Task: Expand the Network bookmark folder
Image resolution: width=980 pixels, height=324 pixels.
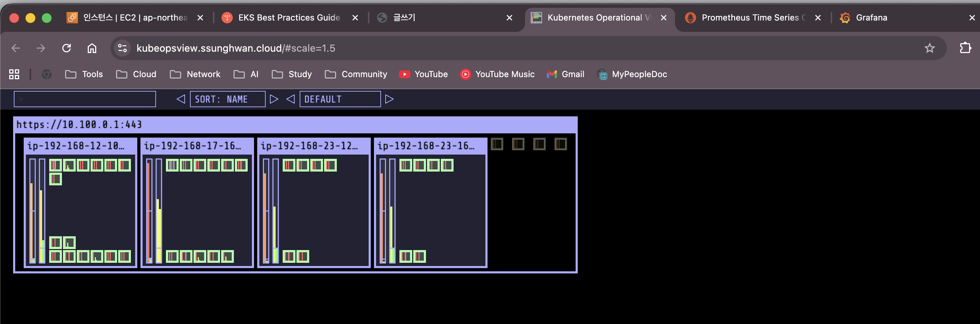Action: click(195, 74)
